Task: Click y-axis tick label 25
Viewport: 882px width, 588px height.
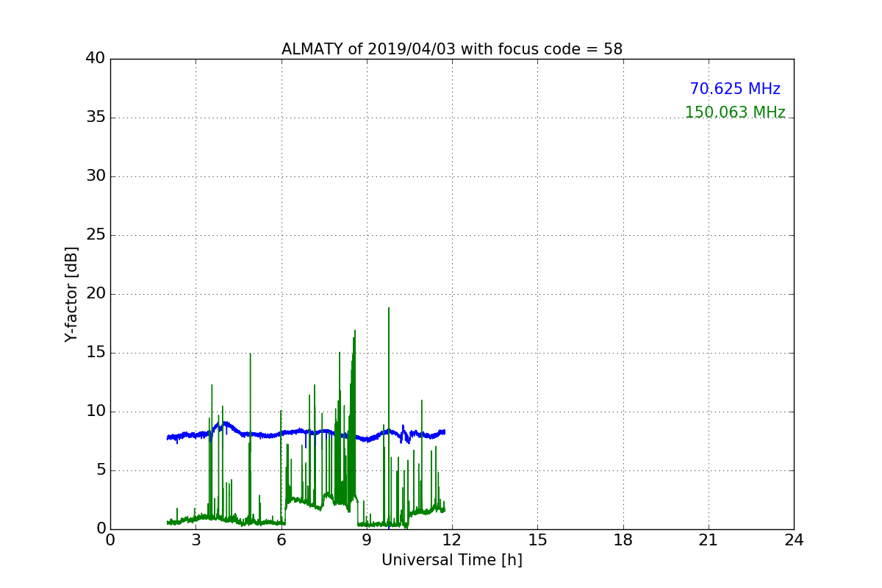Action: 96,235
